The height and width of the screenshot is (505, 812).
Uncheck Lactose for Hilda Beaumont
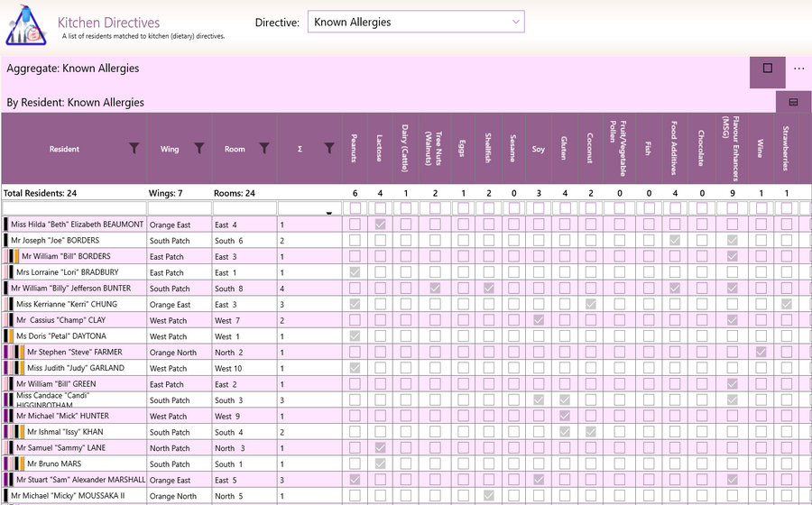pyautogui.click(x=380, y=225)
